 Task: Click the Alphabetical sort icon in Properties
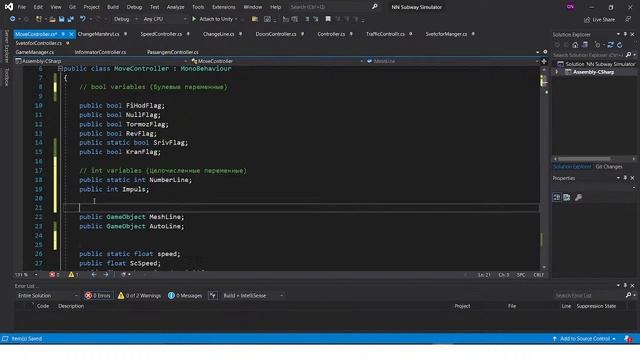pyautogui.click(x=567, y=198)
